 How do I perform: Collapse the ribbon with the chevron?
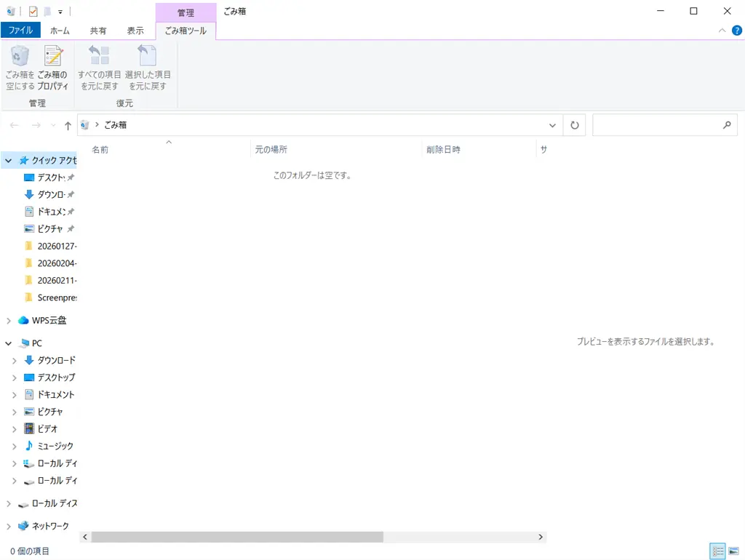click(x=721, y=30)
